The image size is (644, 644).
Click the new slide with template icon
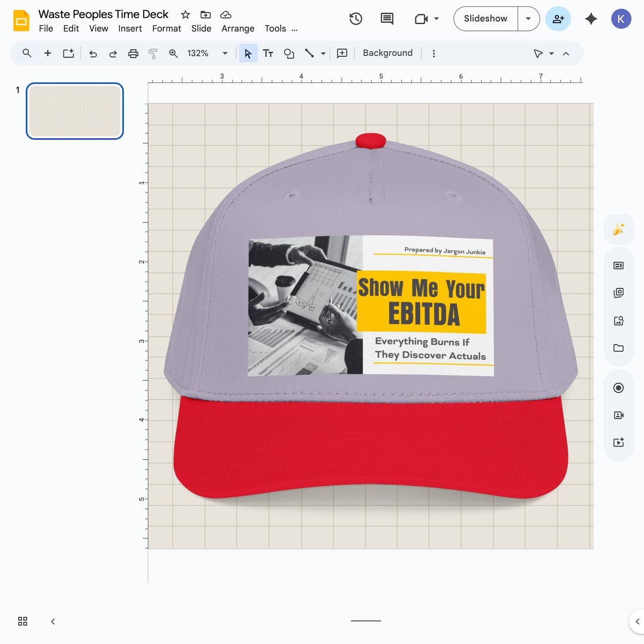68,53
